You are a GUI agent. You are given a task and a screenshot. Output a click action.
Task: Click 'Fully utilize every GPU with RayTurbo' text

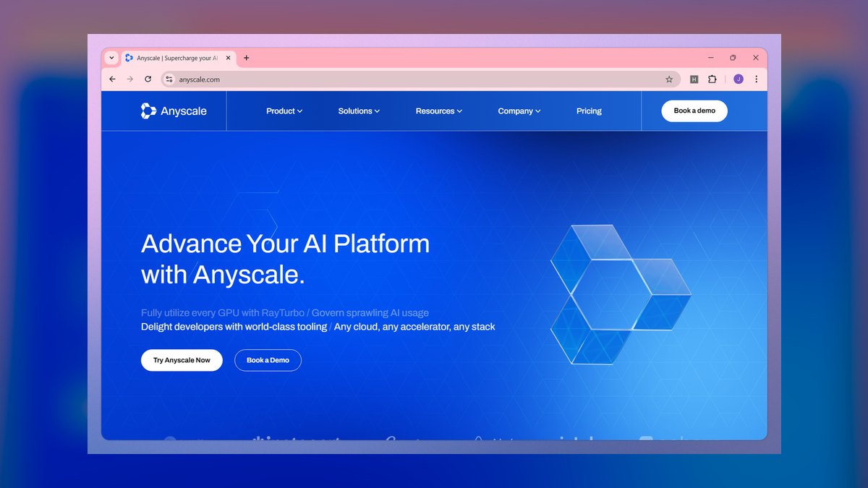tap(221, 313)
